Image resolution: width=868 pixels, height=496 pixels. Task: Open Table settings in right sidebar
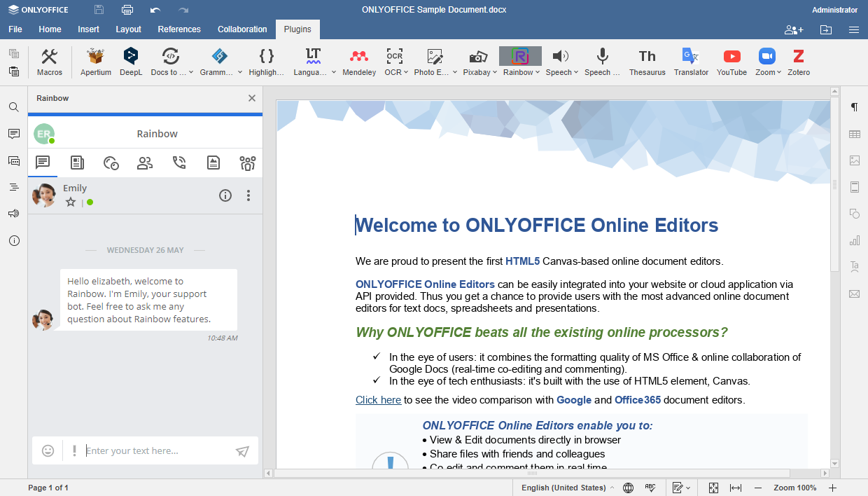[854, 134]
